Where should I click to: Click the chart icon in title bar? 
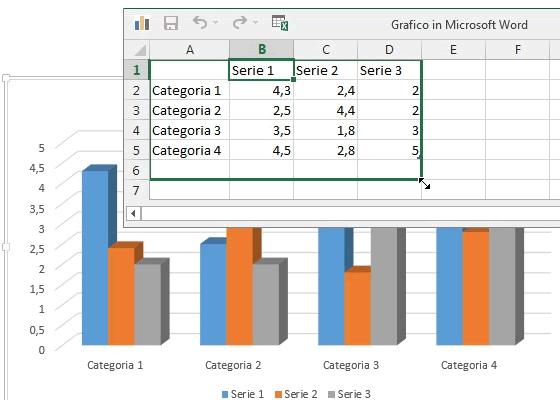(x=142, y=24)
